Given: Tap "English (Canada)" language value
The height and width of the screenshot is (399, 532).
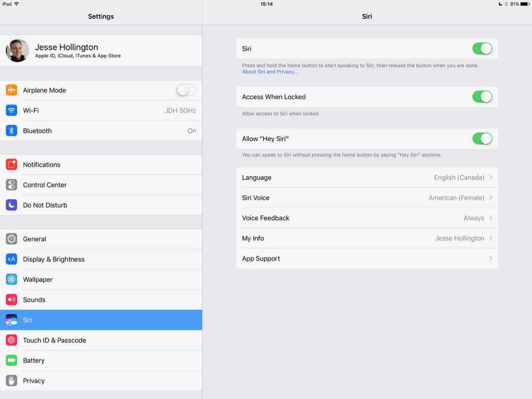Looking at the screenshot, I should pyautogui.click(x=459, y=178).
